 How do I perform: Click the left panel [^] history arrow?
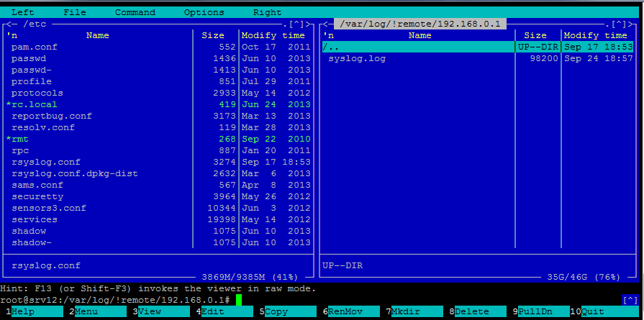point(301,24)
